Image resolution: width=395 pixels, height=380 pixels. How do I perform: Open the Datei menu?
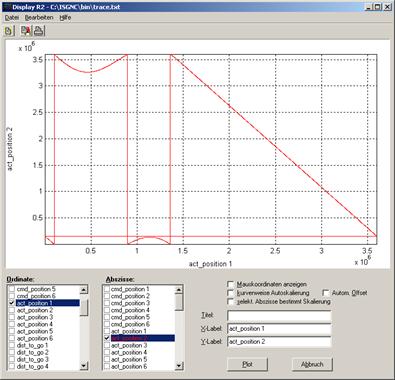coord(12,18)
